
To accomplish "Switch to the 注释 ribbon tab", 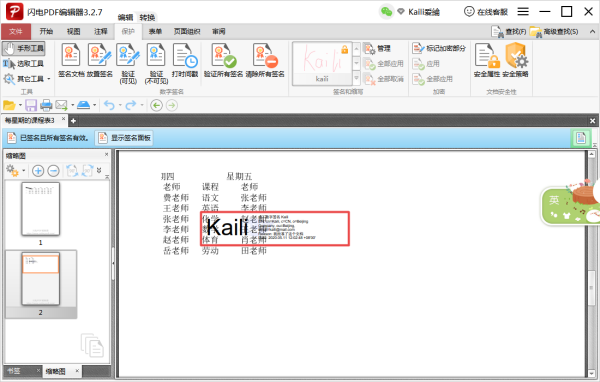I will (101, 32).
